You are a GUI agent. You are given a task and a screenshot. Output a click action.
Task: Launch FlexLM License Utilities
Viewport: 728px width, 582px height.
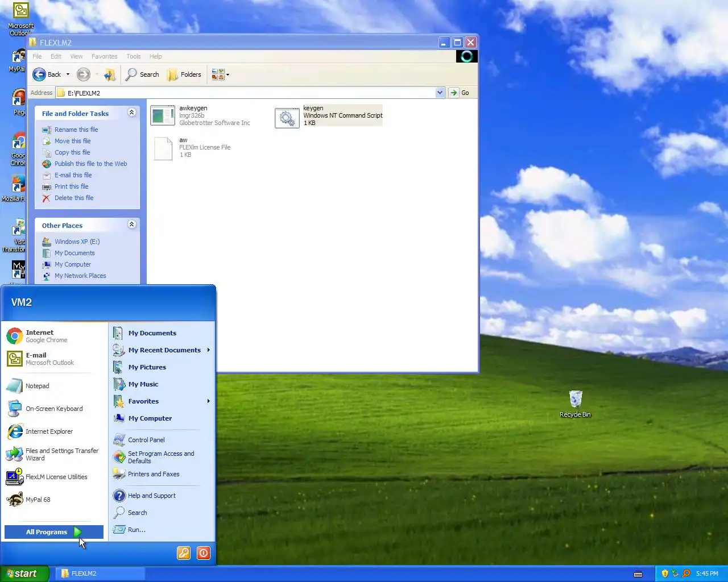[55, 477]
